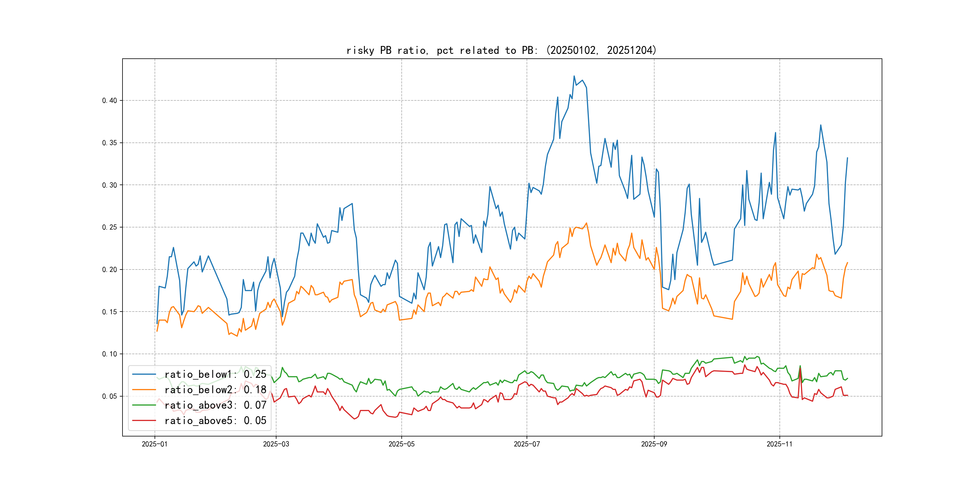Click the 2025-11 x-axis tick label
The width and height of the screenshot is (980, 490).
(x=779, y=444)
